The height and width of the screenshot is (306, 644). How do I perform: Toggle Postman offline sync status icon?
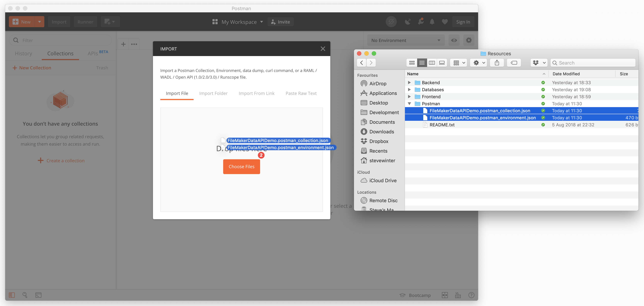tap(391, 21)
